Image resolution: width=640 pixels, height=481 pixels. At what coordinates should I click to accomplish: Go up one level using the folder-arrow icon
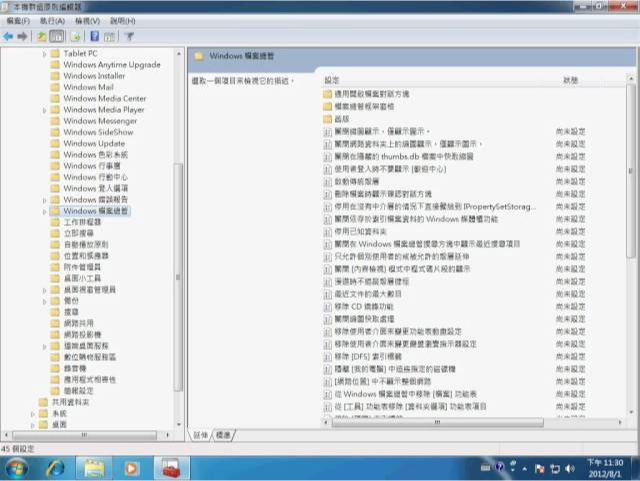pyautogui.click(x=42, y=36)
